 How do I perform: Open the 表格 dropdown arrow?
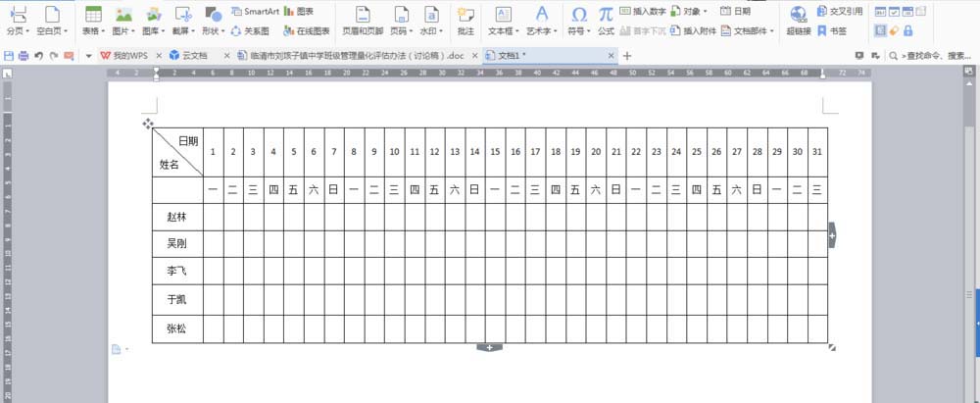[x=104, y=30]
